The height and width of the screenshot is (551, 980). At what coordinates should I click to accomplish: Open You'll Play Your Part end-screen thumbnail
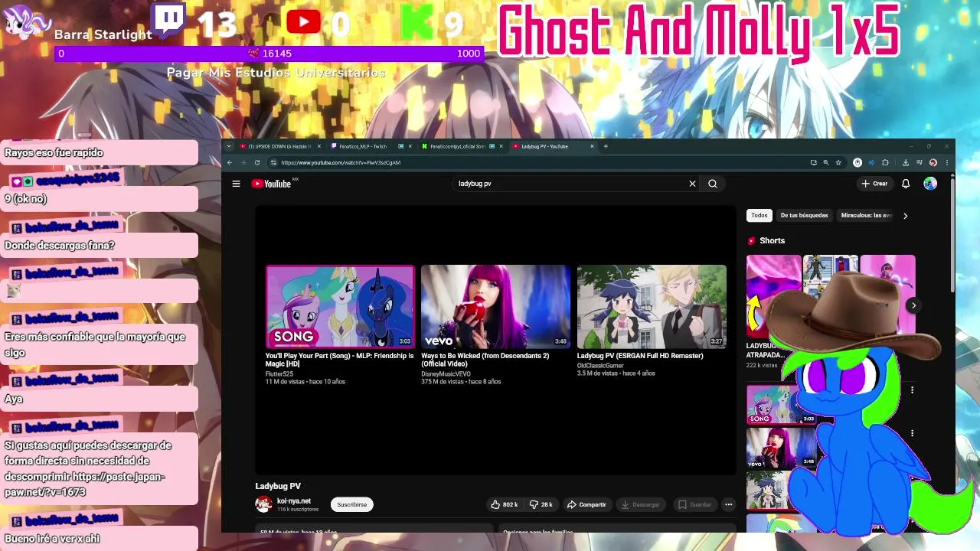(340, 307)
